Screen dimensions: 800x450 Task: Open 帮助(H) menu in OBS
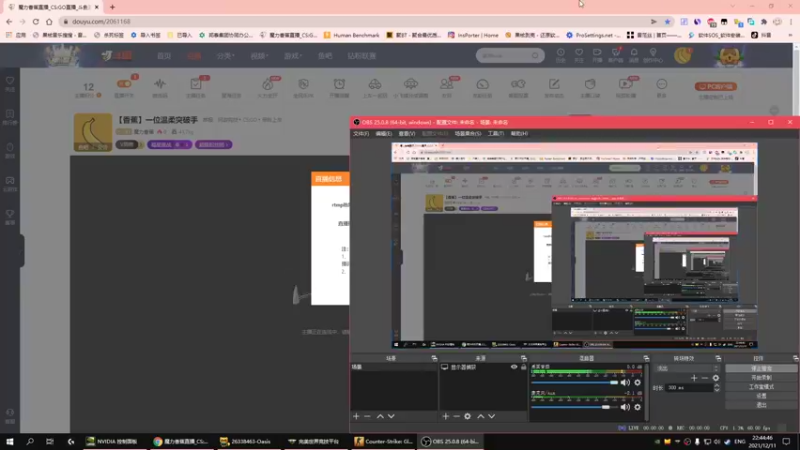[519, 134]
